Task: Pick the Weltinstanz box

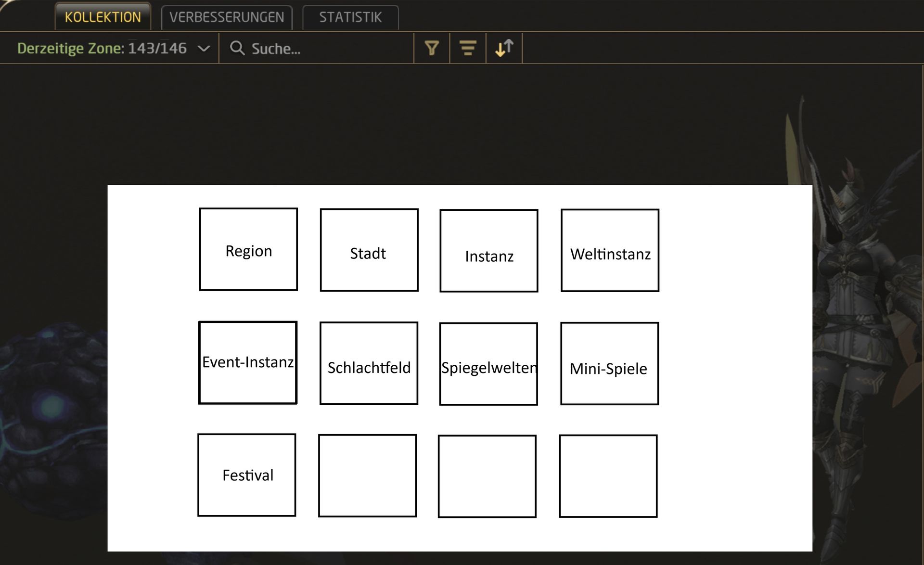Action: [x=610, y=250]
